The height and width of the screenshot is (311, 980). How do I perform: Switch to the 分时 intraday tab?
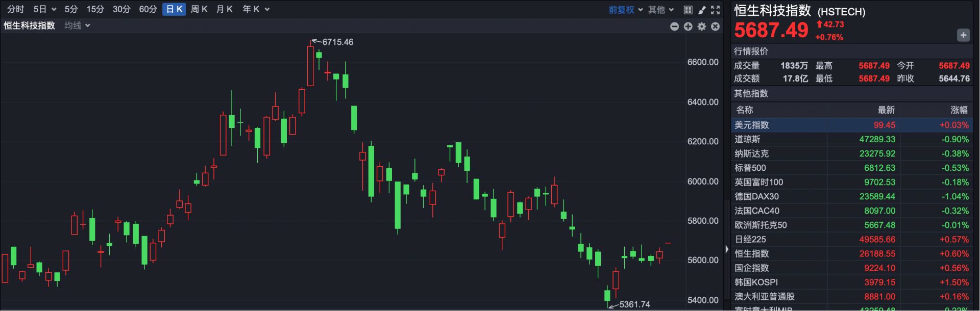tap(15, 9)
